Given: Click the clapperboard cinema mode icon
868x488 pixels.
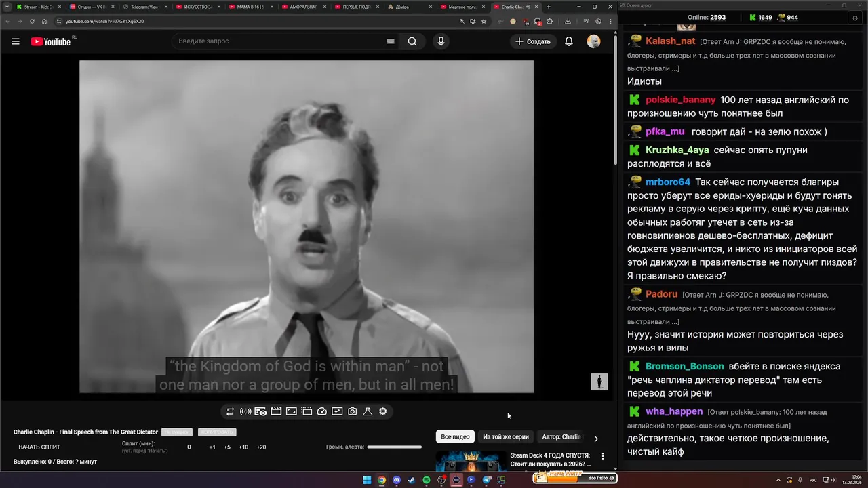Looking at the screenshot, I should click(276, 411).
